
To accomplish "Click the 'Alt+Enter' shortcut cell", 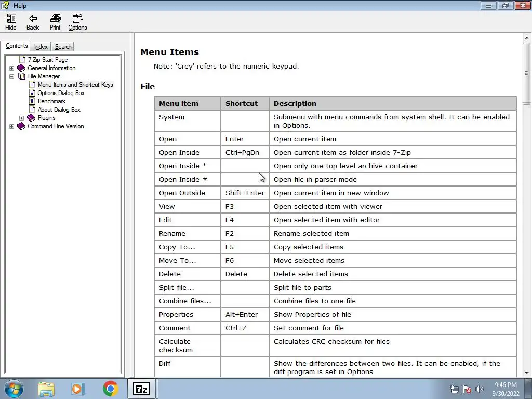I will (x=245, y=314).
